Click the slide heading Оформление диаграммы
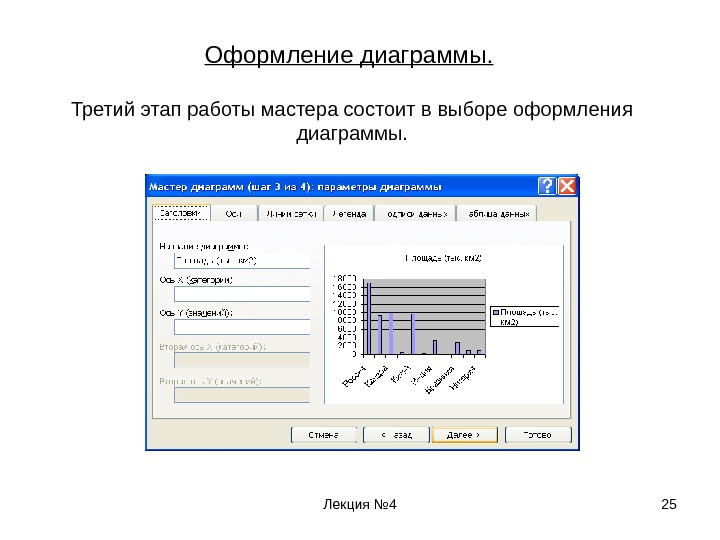Viewport: 720px width, 540px height. tap(349, 56)
